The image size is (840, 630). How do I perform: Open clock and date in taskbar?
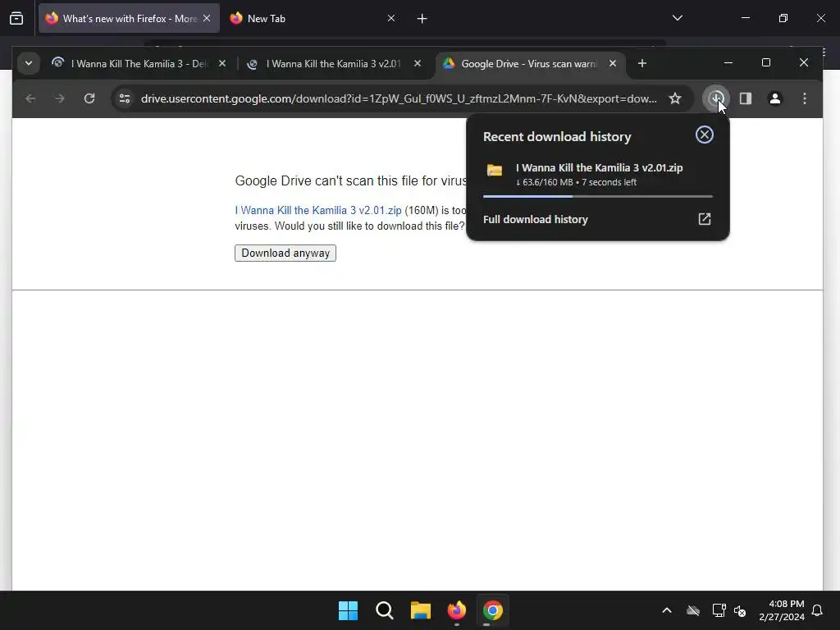(781, 610)
